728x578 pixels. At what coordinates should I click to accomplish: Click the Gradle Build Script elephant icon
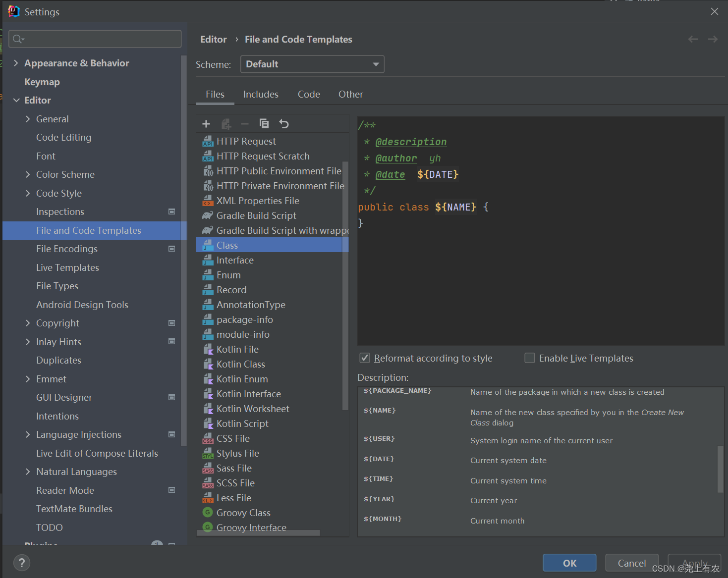tap(208, 215)
